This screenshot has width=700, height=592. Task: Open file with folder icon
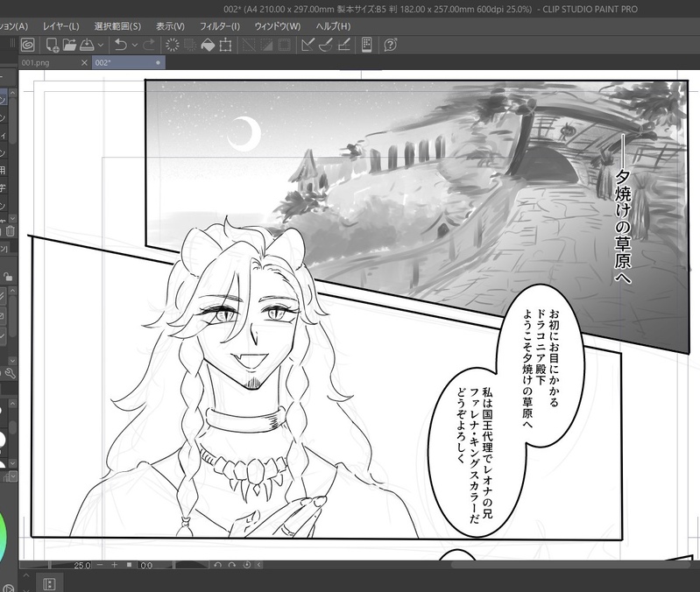pos(69,45)
